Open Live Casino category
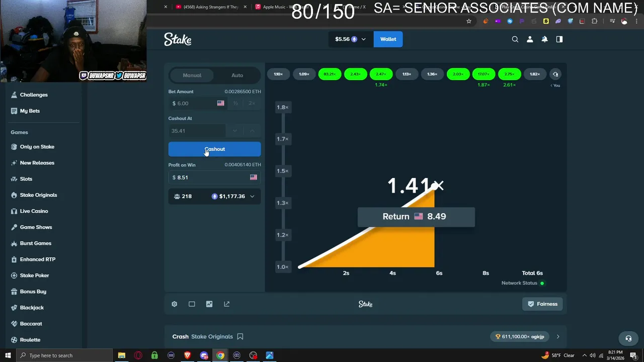This screenshot has height=362, width=644. pyautogui.click(x=34, y=211)
